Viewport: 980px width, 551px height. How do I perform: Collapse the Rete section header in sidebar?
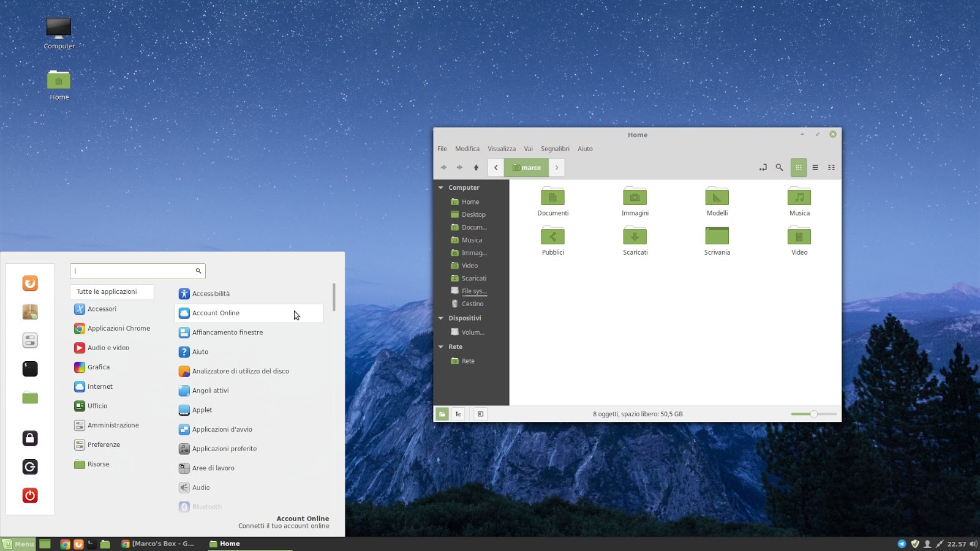click(x=440, y=347)
